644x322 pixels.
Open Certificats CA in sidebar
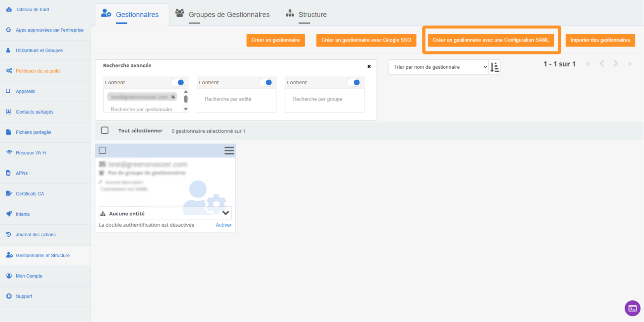click(x=30, y=194)
